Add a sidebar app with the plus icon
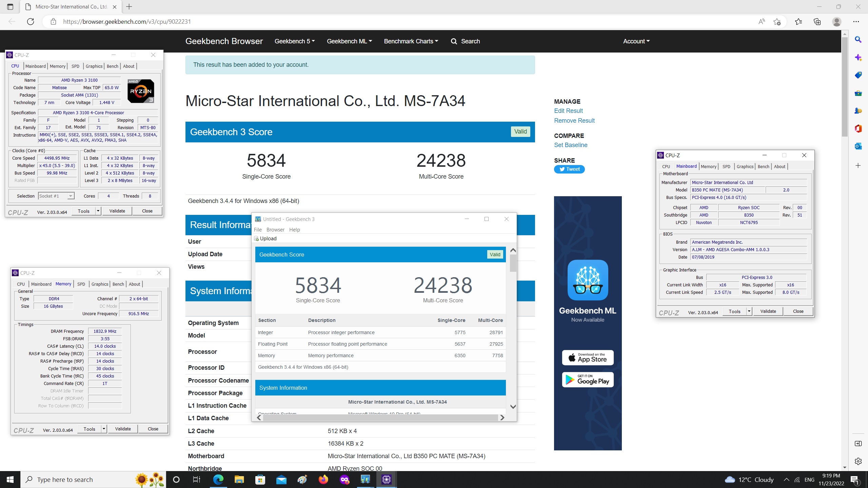This screenshot has height=488, width=868. tap(858, 165)
